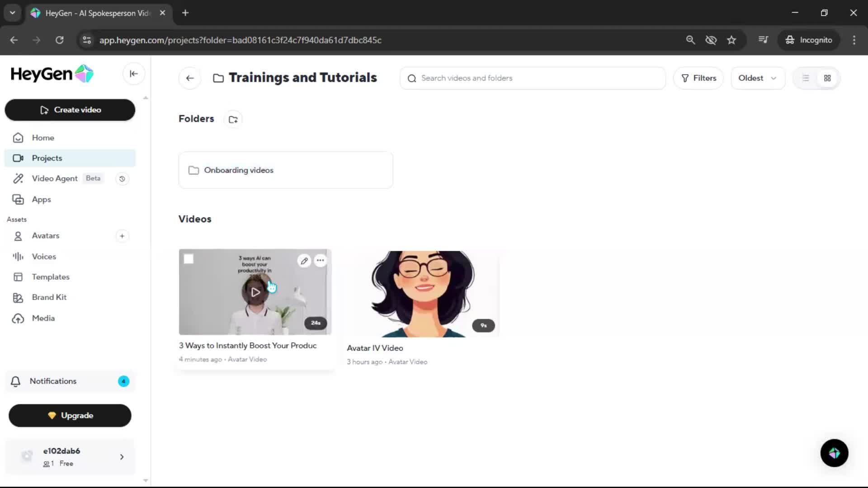
Task: Play the 3 Ways productivity video
Action: click(x=255, y=292)
